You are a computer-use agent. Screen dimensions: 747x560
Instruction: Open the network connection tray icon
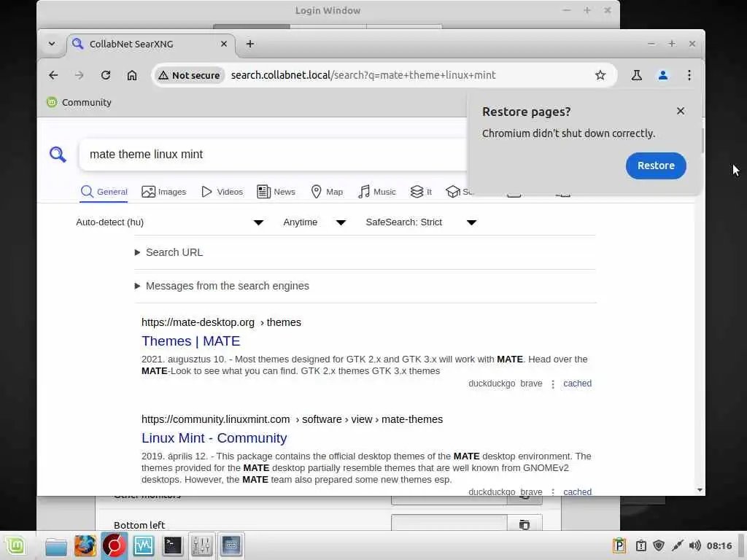pyautogui.click(x=677, y=545)
